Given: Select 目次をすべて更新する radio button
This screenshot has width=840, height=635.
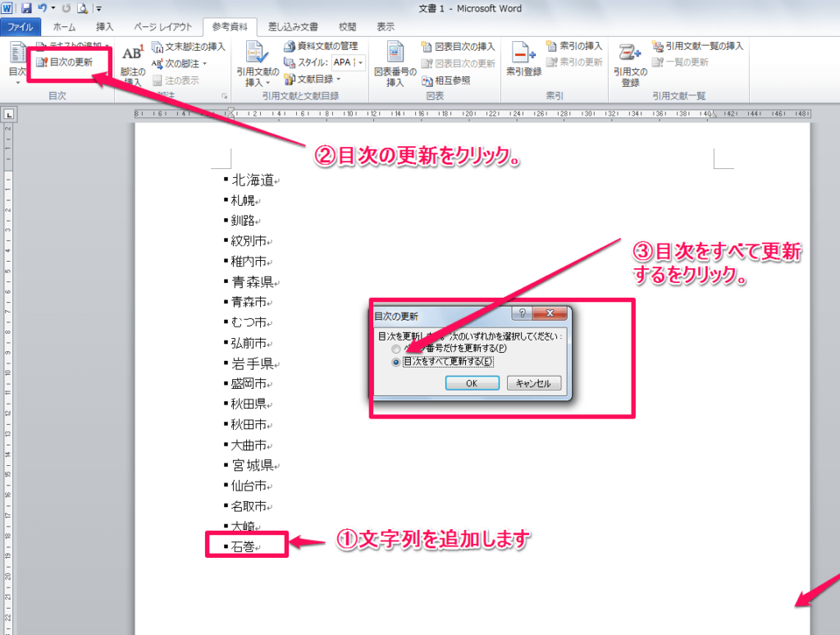Looking at the screenshot, I should [396, 362].
